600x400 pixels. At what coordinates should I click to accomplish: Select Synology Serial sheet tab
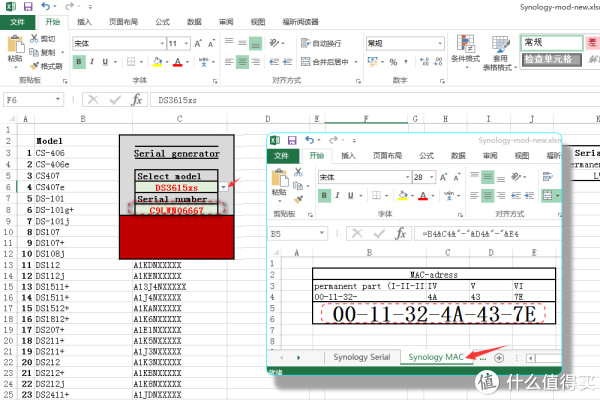click(362, 357)
